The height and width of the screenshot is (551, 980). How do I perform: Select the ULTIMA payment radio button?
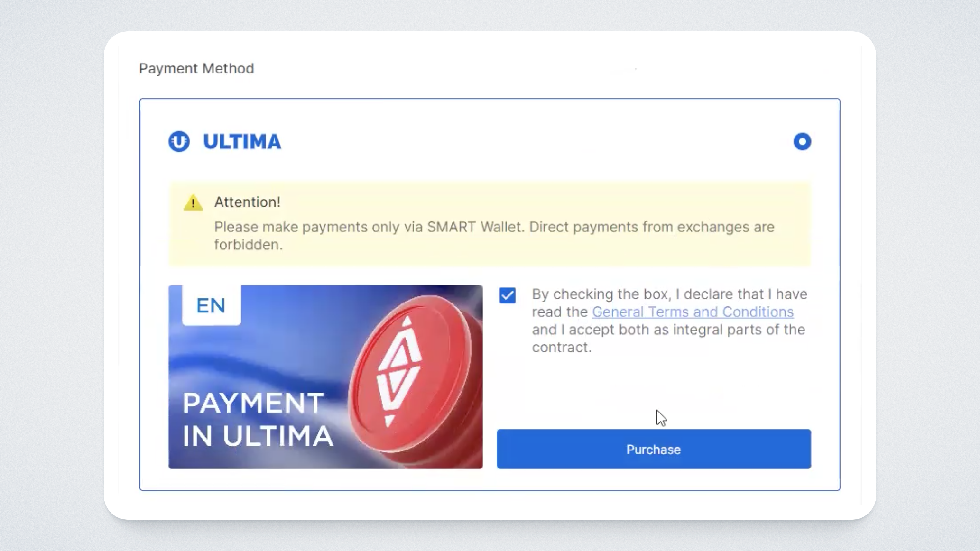coord(802,141)
